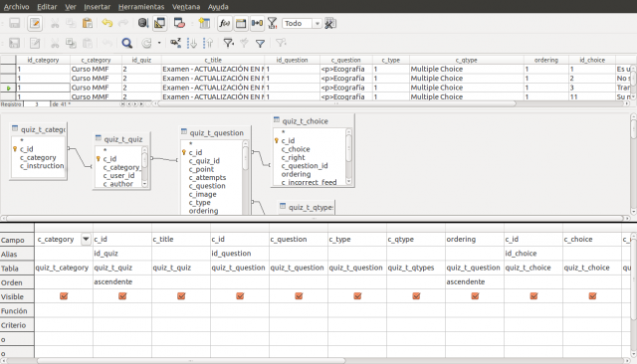637x364 pixels.
Task: Click the Sort dialog A-Z icon
Action: 175,43
